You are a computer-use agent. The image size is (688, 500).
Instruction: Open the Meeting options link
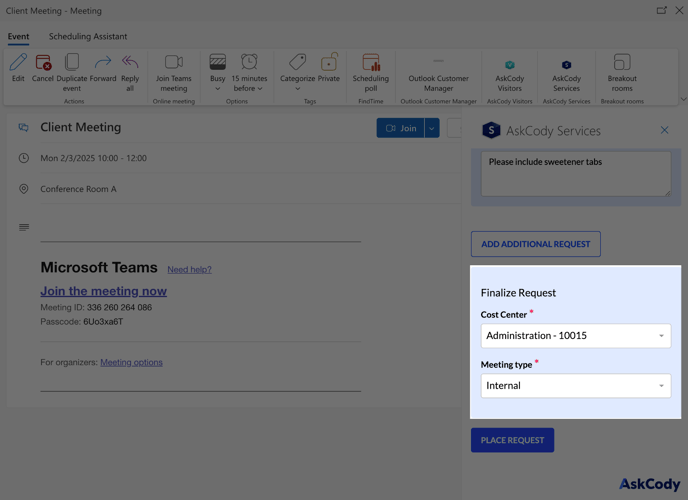tap(131, 362)
